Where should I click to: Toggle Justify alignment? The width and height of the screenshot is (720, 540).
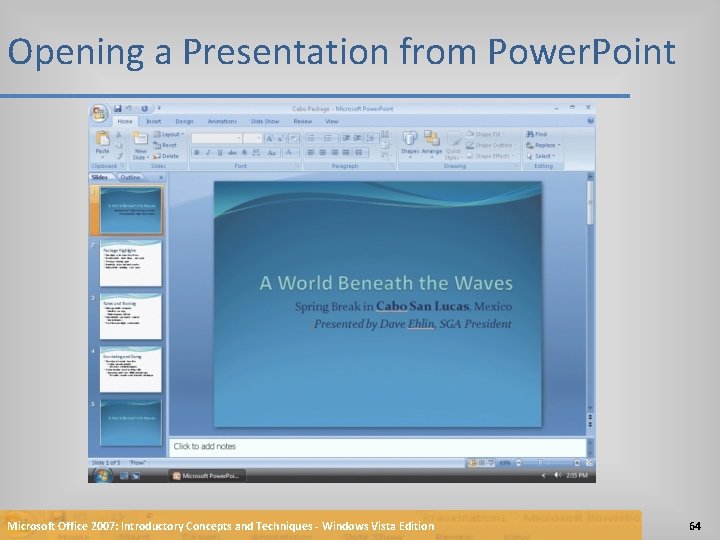click(x=346, y=152)
